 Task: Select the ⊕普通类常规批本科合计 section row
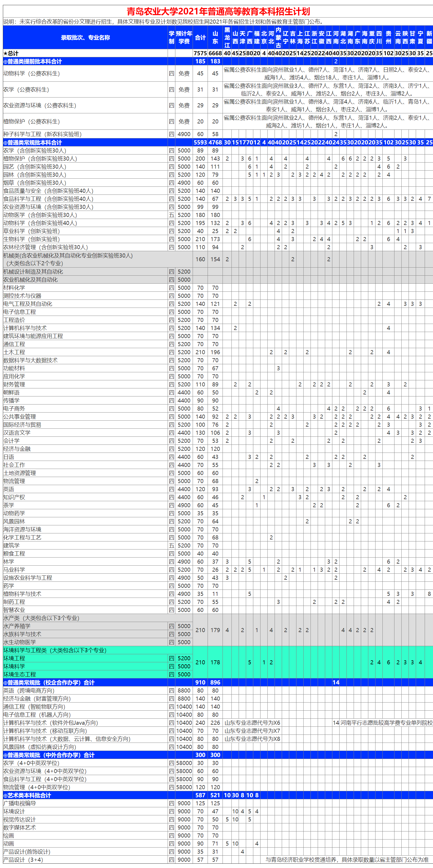218,142
